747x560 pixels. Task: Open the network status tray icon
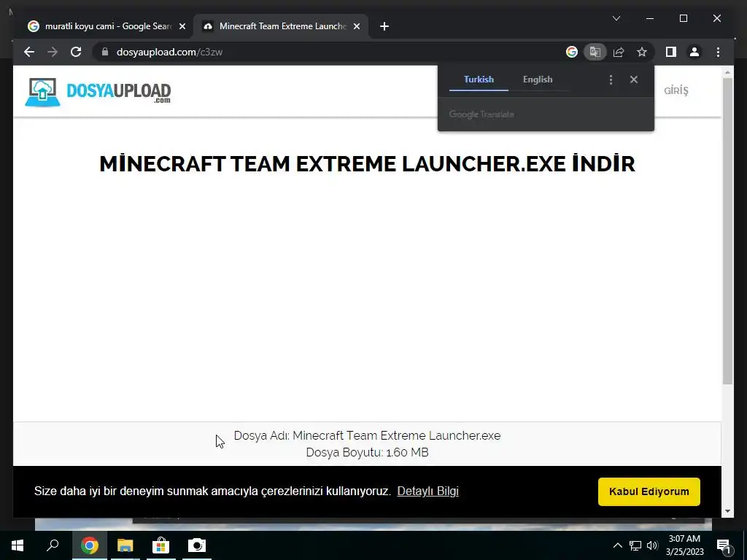(635, 545)
